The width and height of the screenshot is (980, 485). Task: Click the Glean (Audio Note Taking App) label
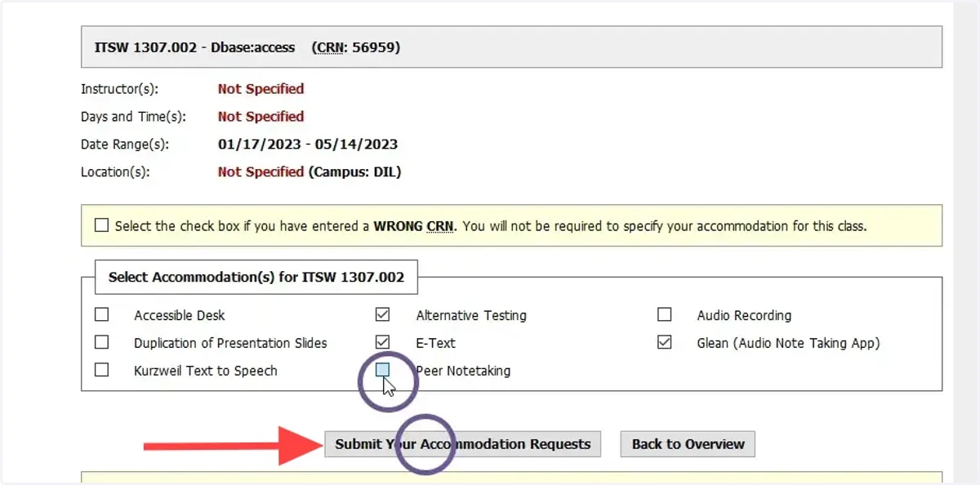pos(788,343)
